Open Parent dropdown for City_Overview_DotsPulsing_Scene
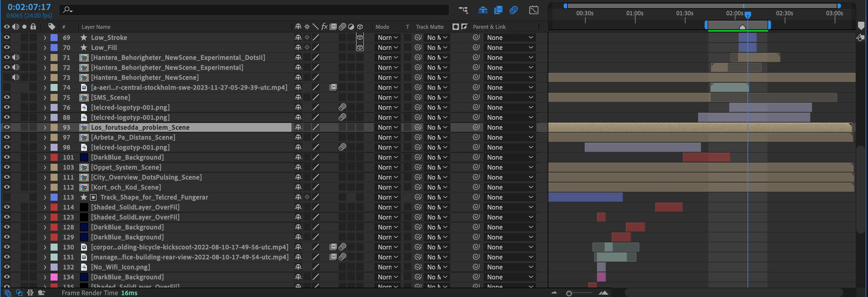This screenshot has height=297, width=868. (510, 177)
